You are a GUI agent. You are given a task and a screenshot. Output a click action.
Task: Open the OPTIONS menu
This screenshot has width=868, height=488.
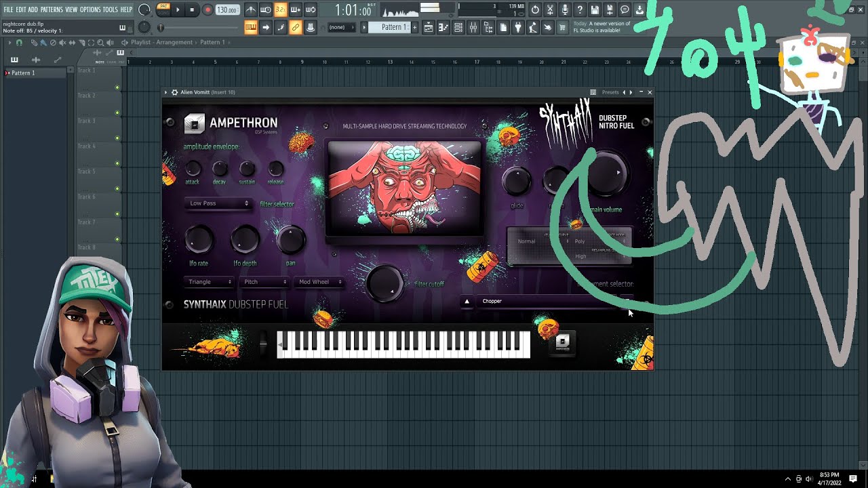90,9
